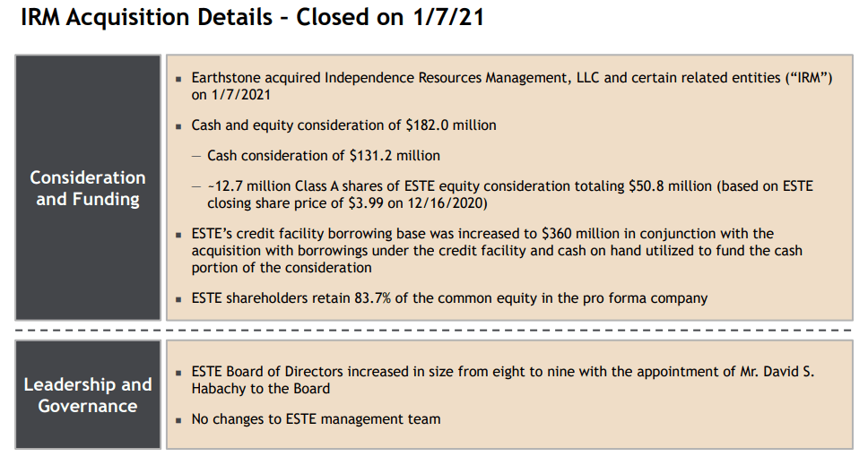Click the bullet marker before 'ESTE's credit facility'
This screenshot has width=868, height=465.
coord(178,235)
